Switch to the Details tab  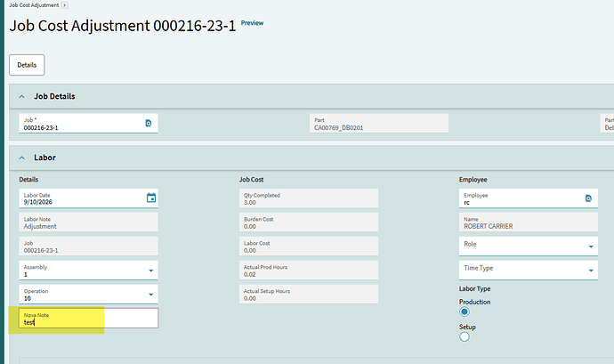27,65
